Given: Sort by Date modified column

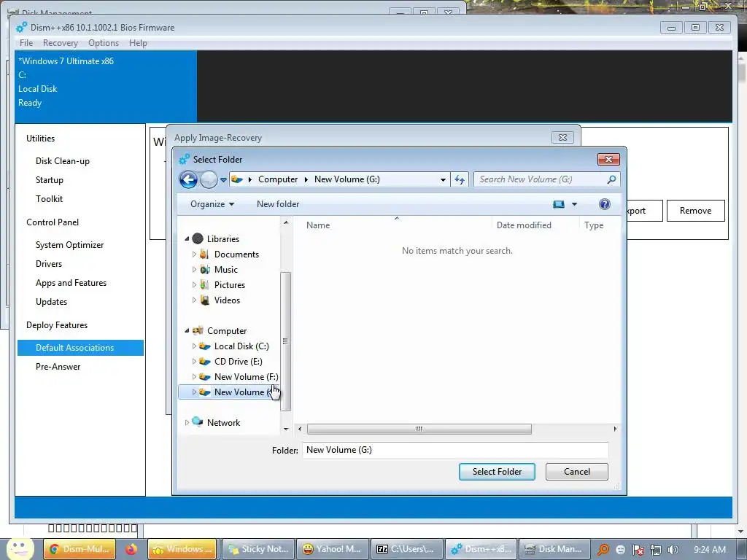Looking at the screenshot, I should (524, 225).
